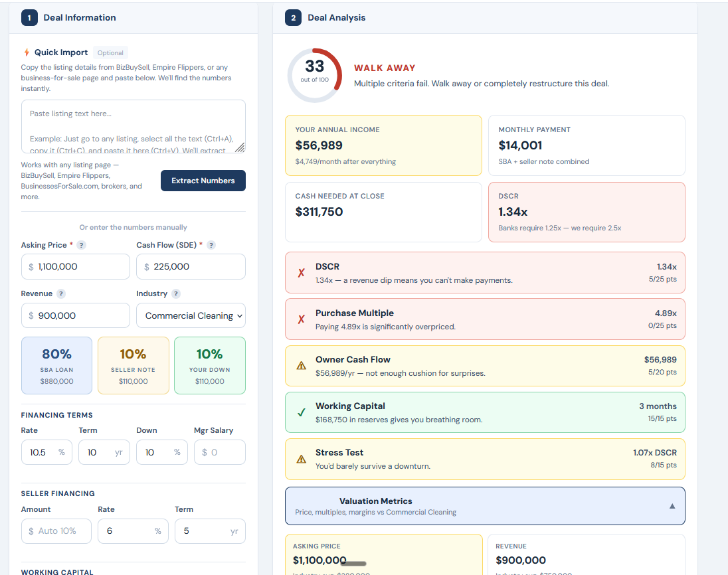Click the red X icon beside DSCR criterion
This screenshot has width=728, height=575.
(300, 273)
